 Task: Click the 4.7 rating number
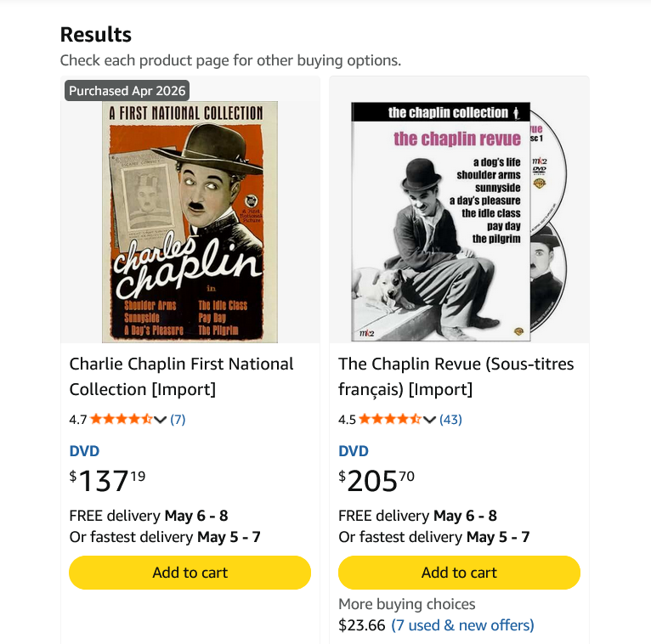pos(78,419)
